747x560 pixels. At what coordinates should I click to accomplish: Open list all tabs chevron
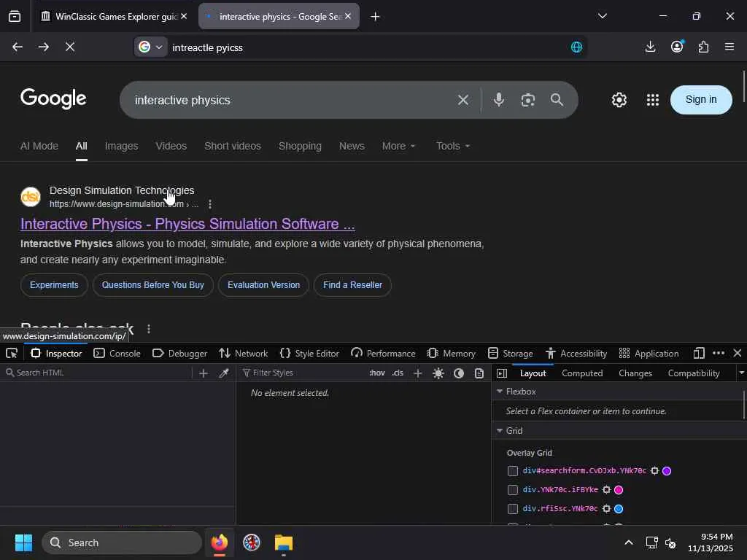602,16
